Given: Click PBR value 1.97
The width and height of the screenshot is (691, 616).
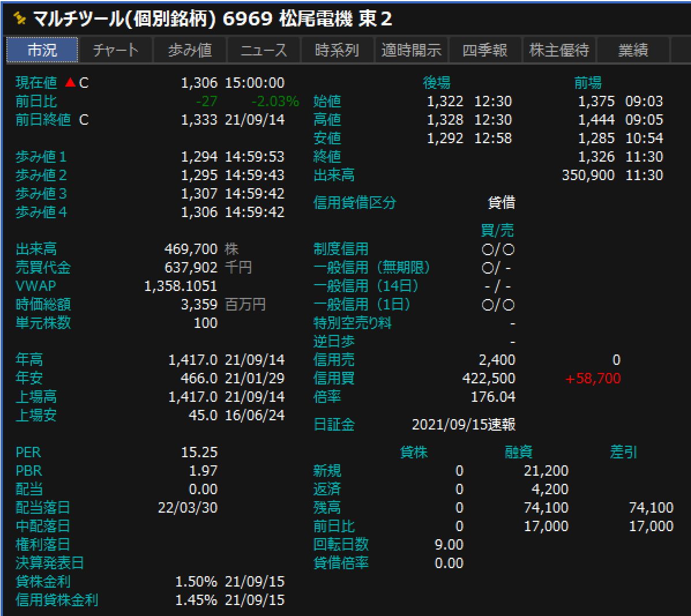Looking at the screenshot, I should (x=203, y=471).
